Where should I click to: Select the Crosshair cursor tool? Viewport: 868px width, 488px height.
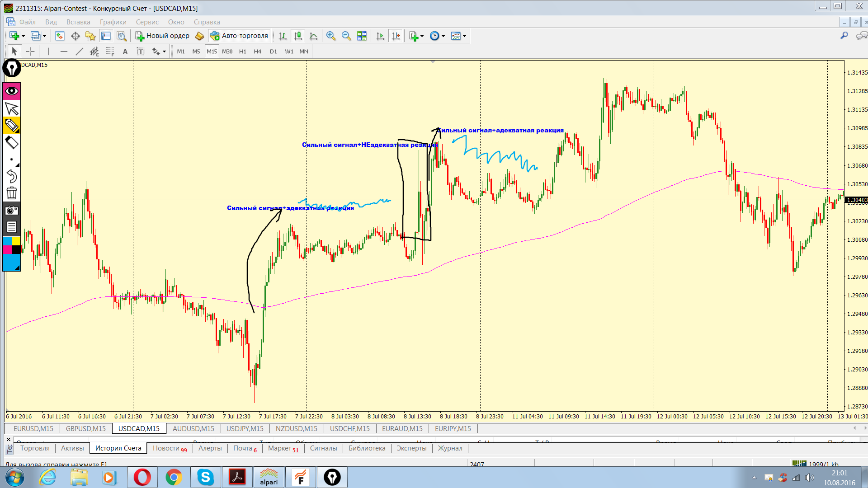[30, 52]
